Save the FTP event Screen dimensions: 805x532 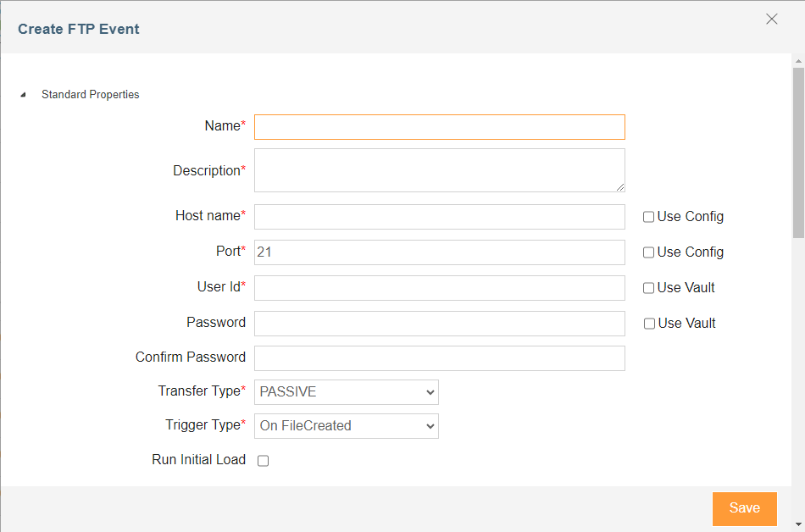pyautogui.click(x=745, y=508)
